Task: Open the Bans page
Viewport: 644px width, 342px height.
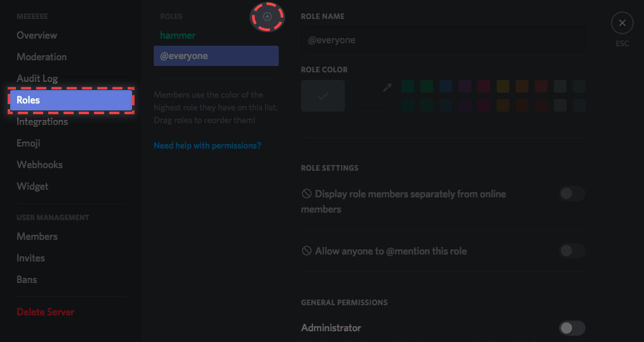Action: click(x=27, y=280)
